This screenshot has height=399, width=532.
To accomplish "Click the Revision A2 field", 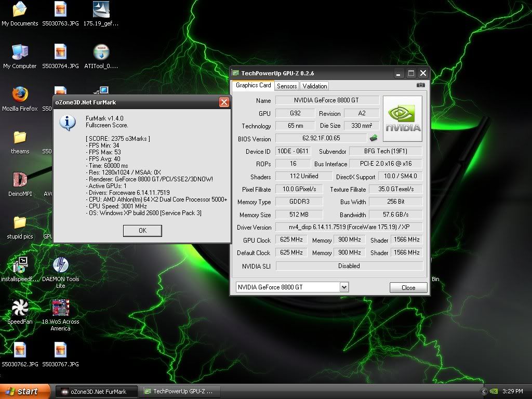I will pyautogui.click(x=362, y=113).
